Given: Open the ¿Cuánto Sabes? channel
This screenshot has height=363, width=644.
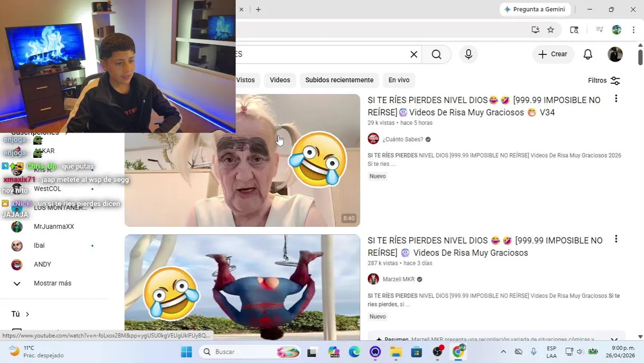Looking at the screenshot, I should click(403, 140).
